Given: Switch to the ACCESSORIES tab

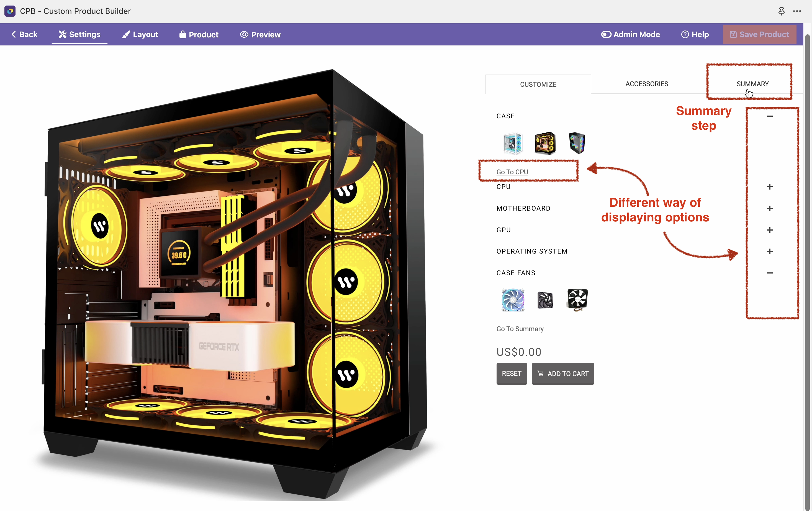Looking at the screenshot, I should pyautogui.click(x=646, y=84).
